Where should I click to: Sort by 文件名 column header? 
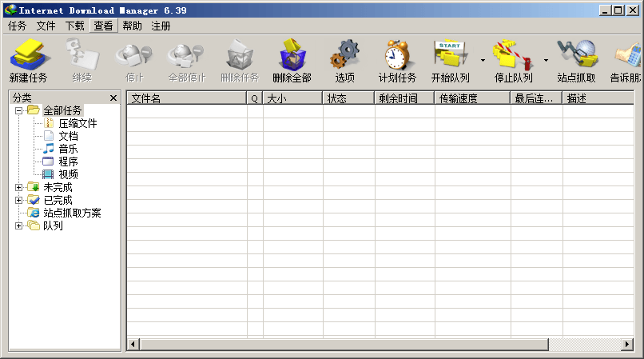[x=186, y=98]
